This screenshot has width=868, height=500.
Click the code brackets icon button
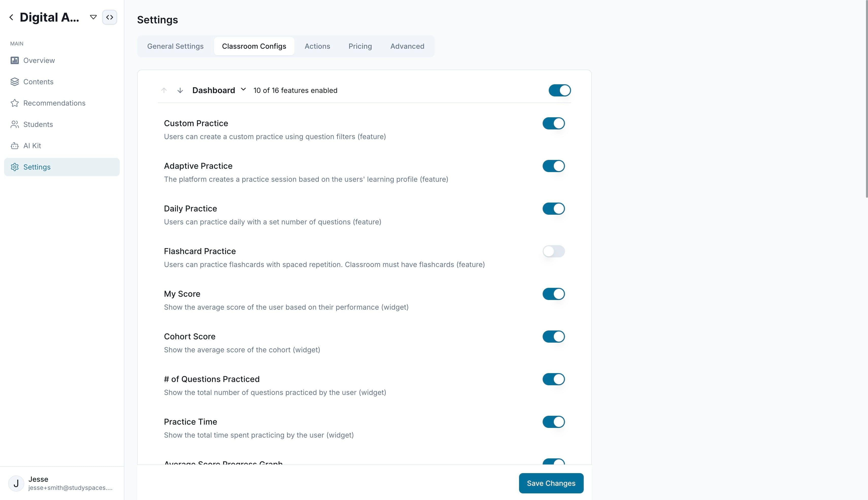pyautogui.click(x=110, y=17)
